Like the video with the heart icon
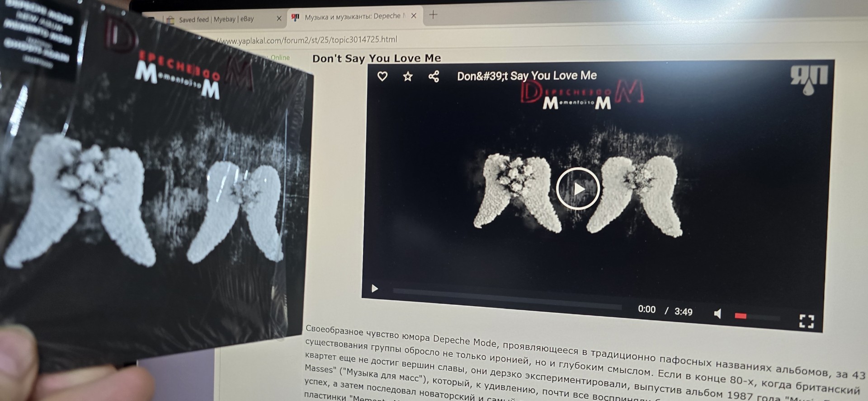This screenshot has height=401, width=868. point(382,76)
